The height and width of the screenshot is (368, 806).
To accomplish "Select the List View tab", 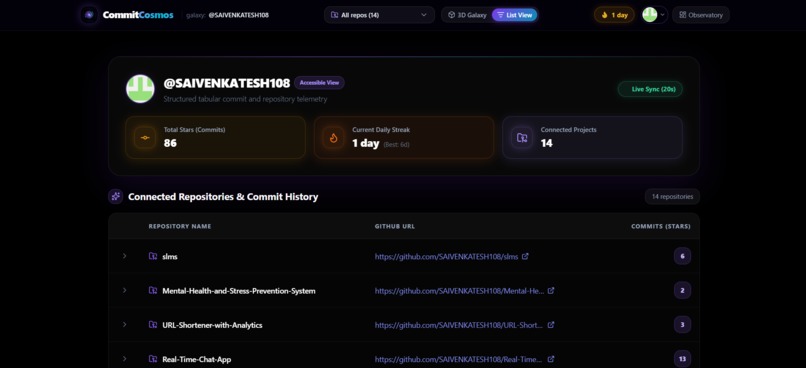I will (x=515, y=15).
